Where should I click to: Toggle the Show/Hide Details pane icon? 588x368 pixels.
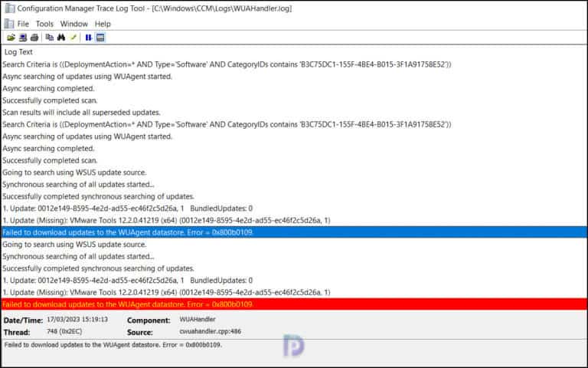tap(100, 38)
